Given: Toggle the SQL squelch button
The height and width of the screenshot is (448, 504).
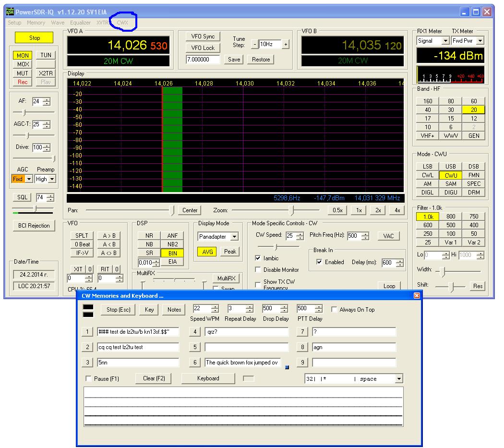Looking at the screenshot, I should pyautogui.click(x=22, y=197).
